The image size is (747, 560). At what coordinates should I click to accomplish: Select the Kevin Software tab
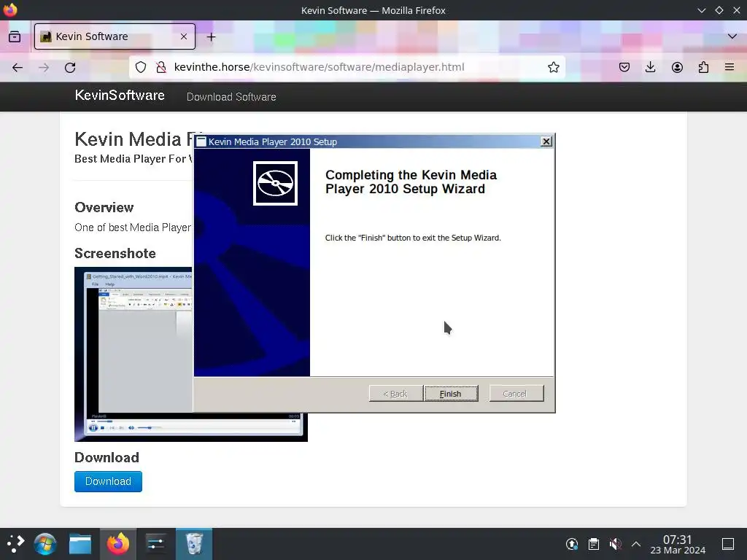click(x=115, y=36)
